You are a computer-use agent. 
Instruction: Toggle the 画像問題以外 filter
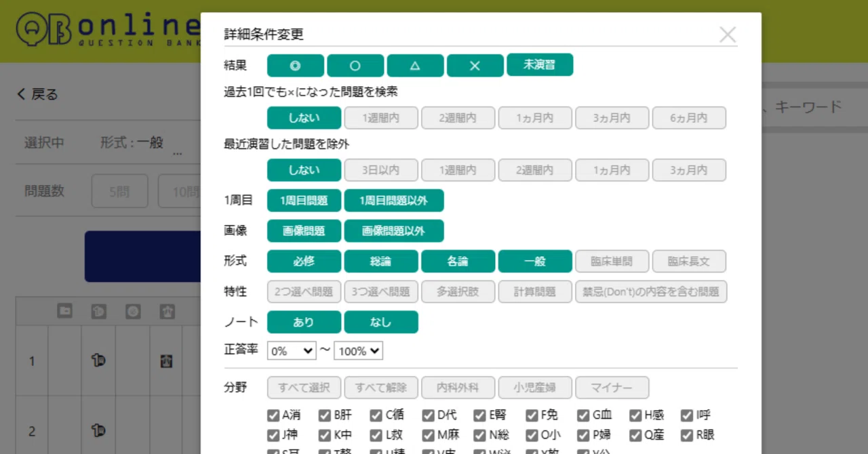click(394, 231)
